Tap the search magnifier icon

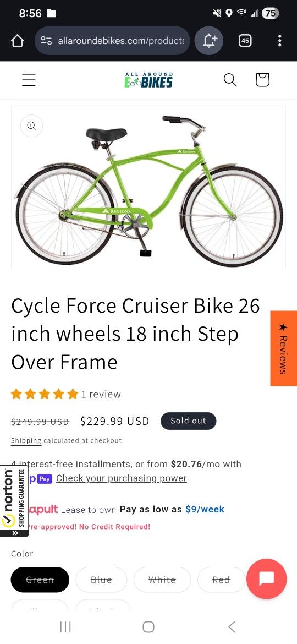(x=230, y=80)
